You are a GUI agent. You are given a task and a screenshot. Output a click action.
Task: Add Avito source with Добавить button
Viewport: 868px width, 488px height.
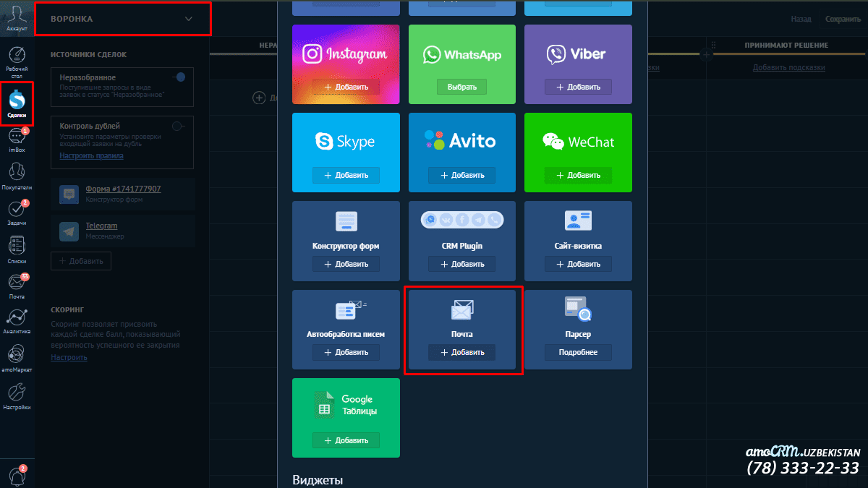[x=461, y=175]
